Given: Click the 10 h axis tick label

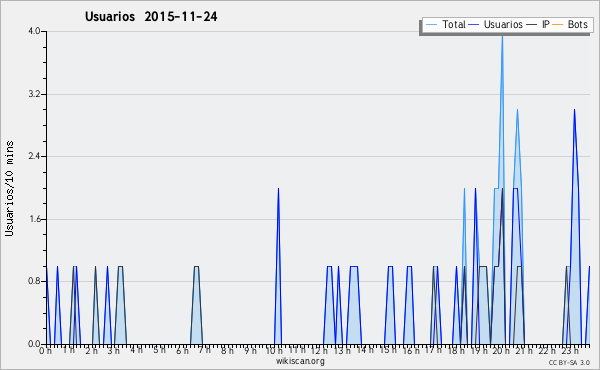Looking at the screenshot, I should tap(274, 351).
